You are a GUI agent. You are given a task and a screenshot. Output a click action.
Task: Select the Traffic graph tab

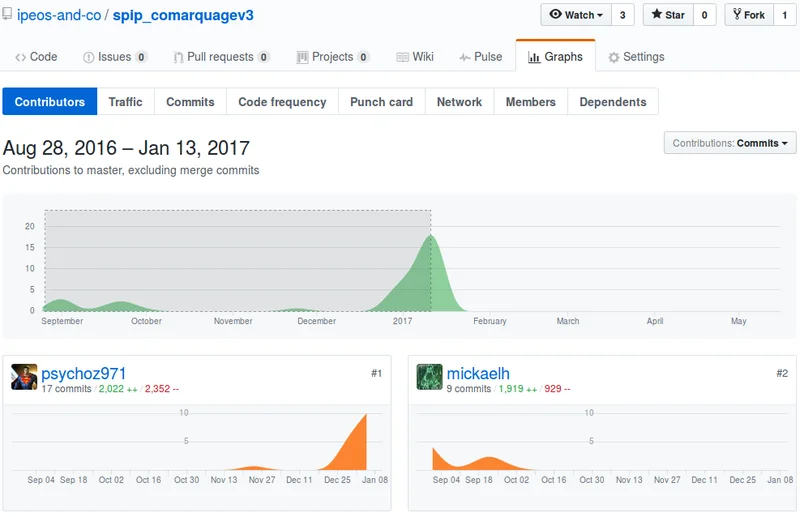[x=126, y=102]
